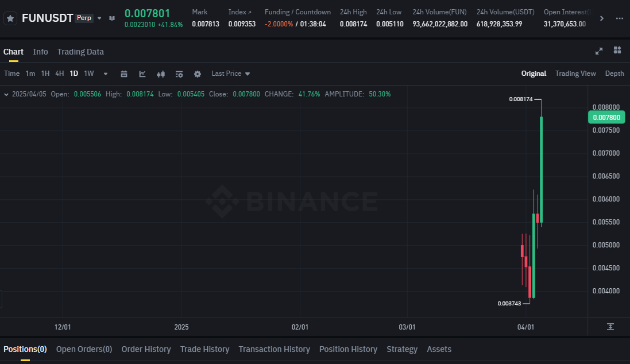The height and width of the screenshot is (364, 630).
Task: Open the Position History tab
Action: point(349,349)
